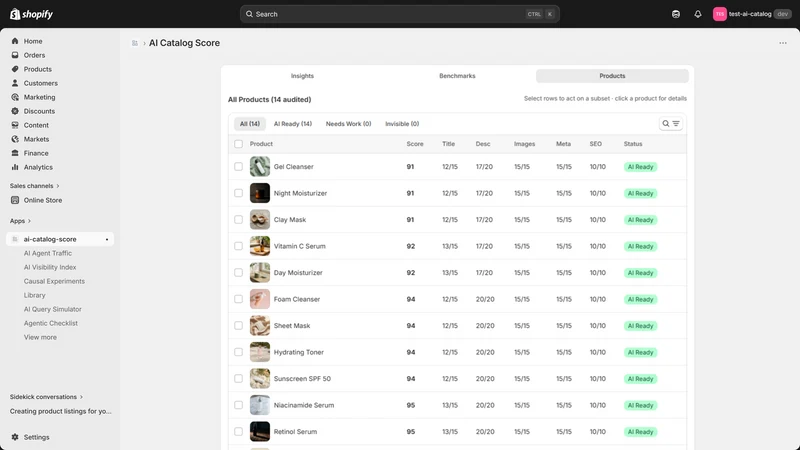Click the Marketing target icon

click(x=15, y=97)
